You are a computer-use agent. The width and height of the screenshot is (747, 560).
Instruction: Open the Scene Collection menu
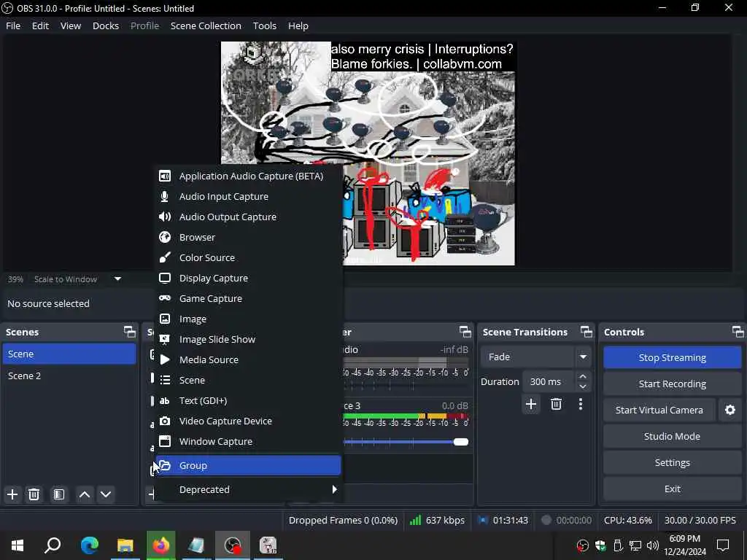[206, 26]
